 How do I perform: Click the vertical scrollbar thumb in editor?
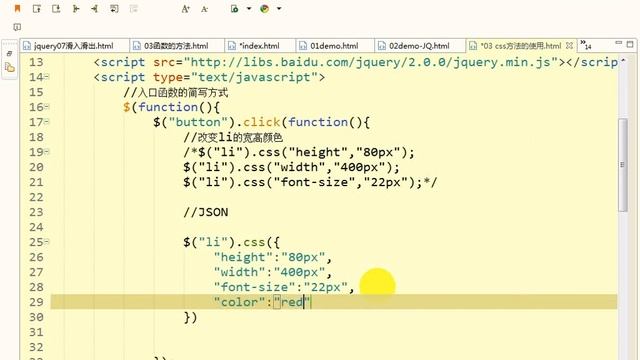tap(622, 165)
